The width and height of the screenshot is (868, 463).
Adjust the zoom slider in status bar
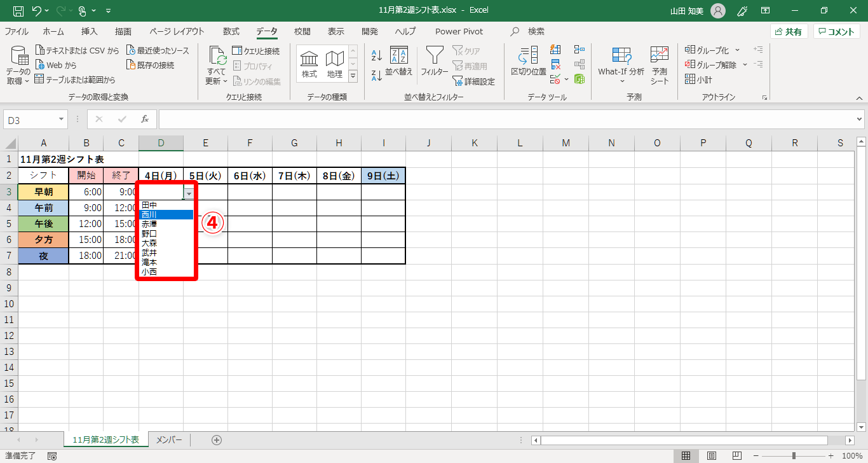click(794, 456)
